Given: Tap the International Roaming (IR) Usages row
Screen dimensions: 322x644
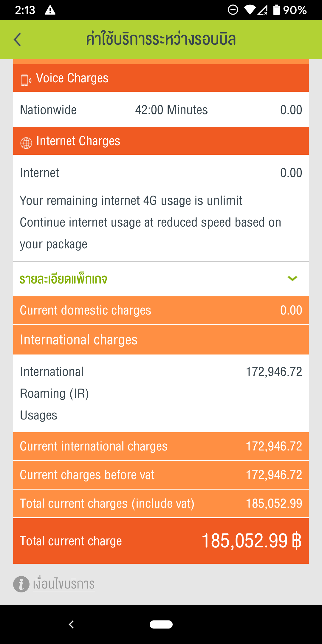Looking at the screenshot, I should [161, 393].
